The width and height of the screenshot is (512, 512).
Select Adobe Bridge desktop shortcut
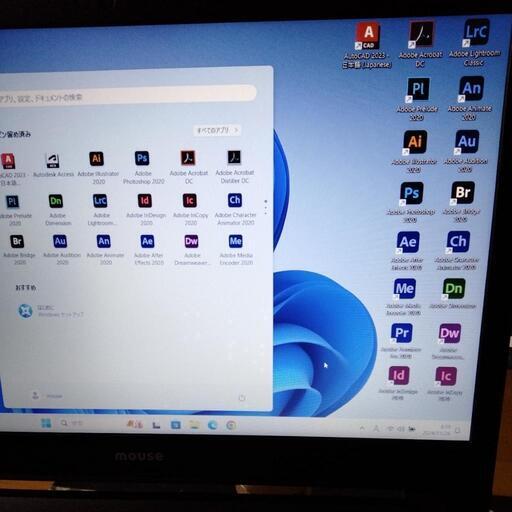click(461, 201)
